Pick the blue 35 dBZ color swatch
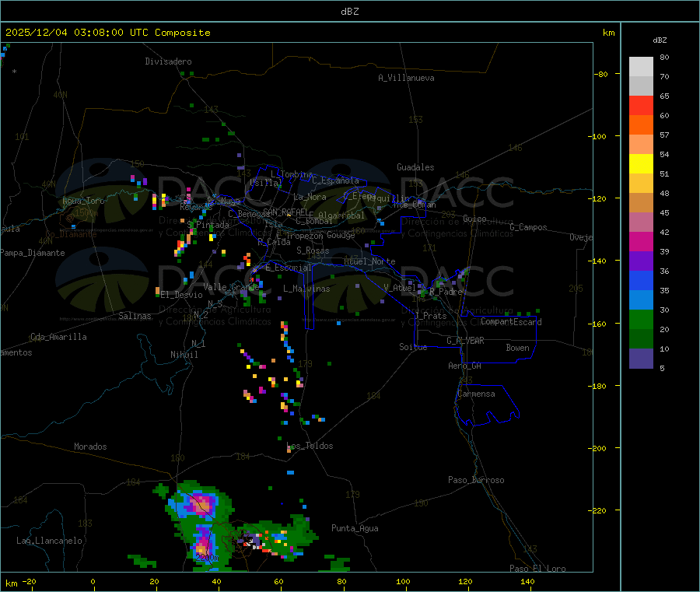The width and height of the screenshot is (700, 592). 641,280
